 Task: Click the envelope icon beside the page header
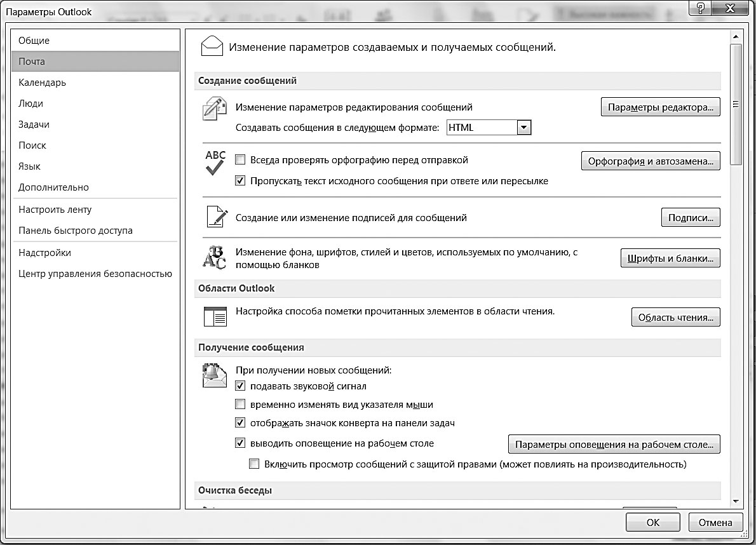click(x=212, y=46)
